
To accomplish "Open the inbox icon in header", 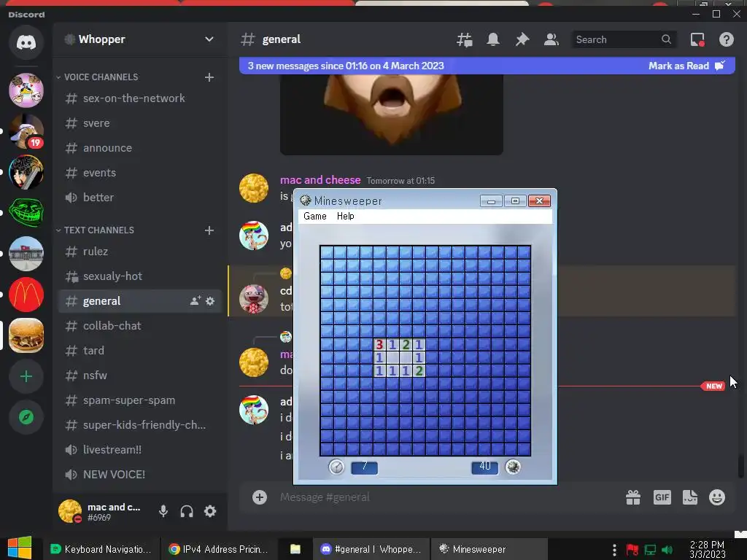I will 697,39.
